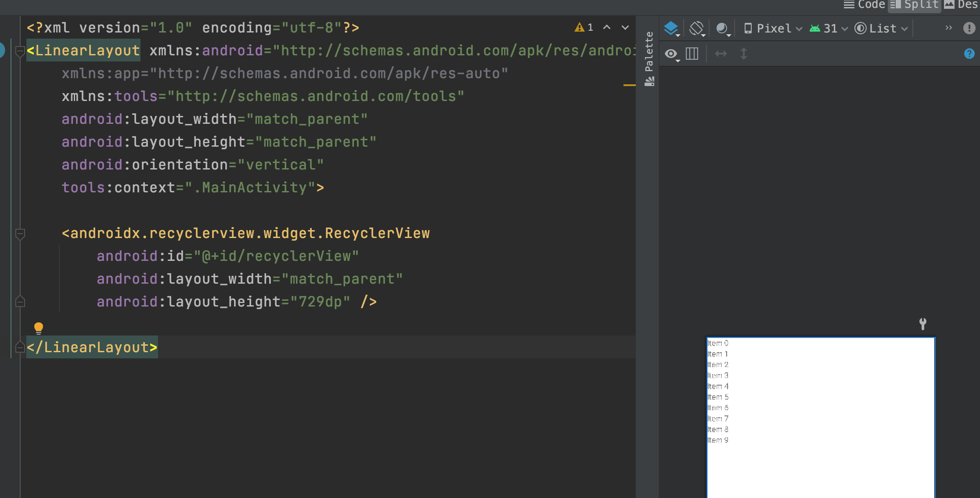Open the night mode selector
The width and height of the screenshot is (980, 498).
coord(723,29)
